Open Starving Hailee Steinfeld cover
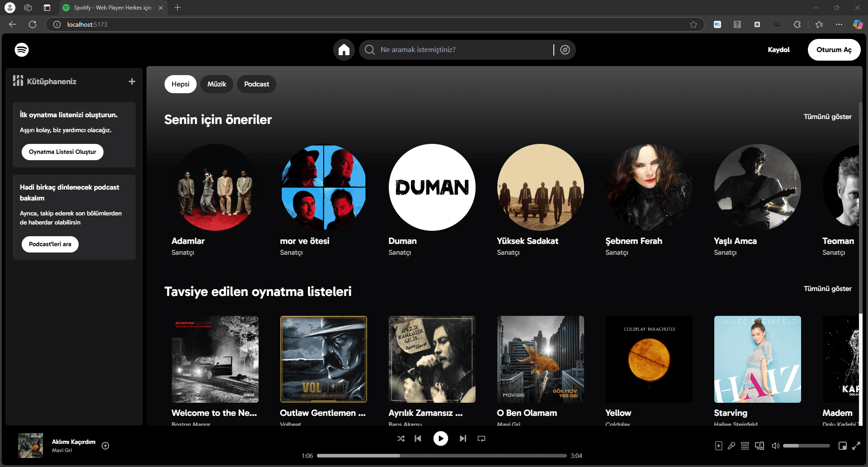This screenshot has width=868, height=467. pyautogui.click(x=758, y=359)
